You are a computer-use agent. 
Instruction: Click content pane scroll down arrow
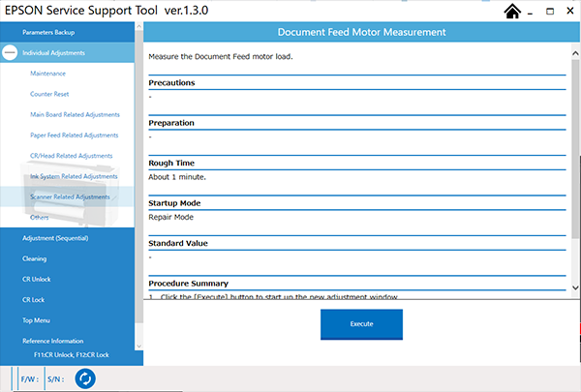pyautogui.click(x=575, y=287)
